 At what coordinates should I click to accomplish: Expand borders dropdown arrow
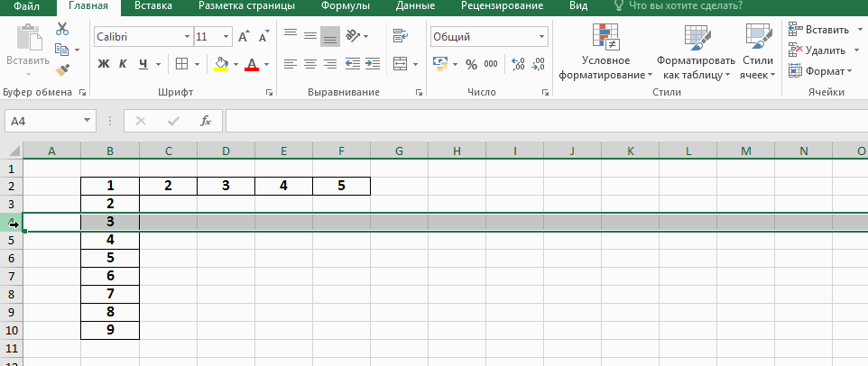tap(197, 65)
